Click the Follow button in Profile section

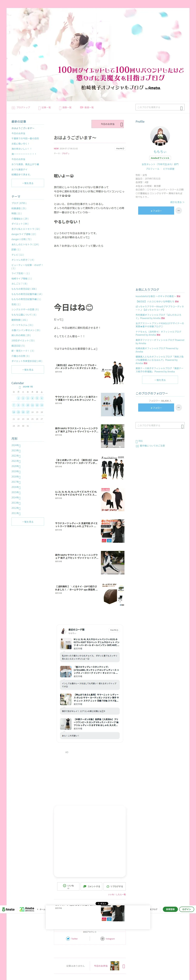click(156, 210)
